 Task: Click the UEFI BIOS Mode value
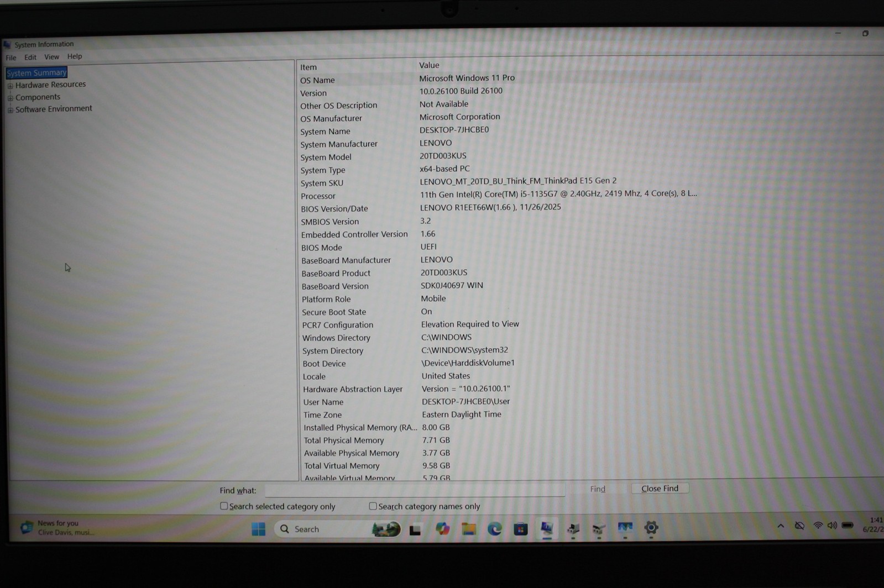428,246
